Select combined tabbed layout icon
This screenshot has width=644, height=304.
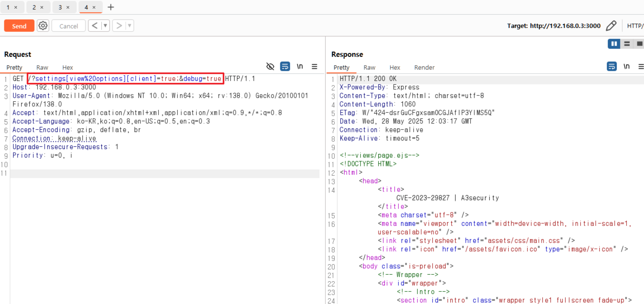pyautogui.click(x=639, y=44)
